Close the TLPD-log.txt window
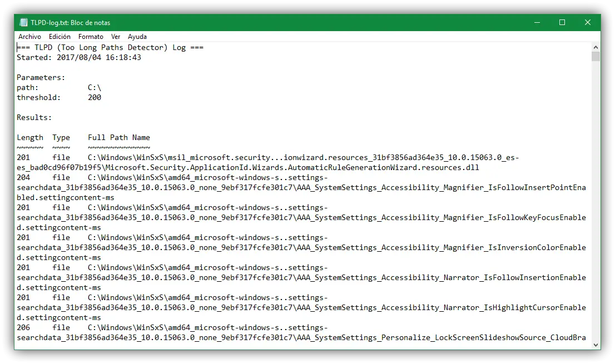 point(588,23)
